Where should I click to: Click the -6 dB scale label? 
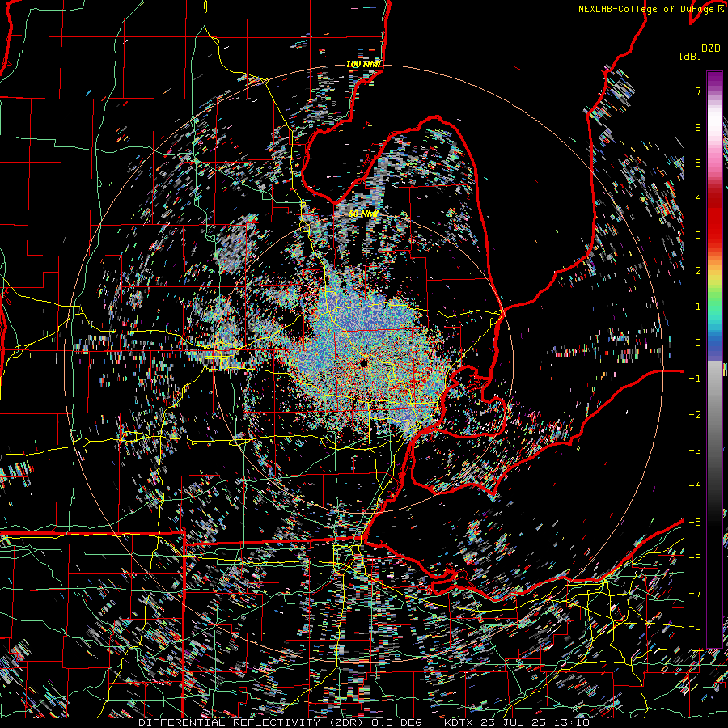[x=695, y=557]
